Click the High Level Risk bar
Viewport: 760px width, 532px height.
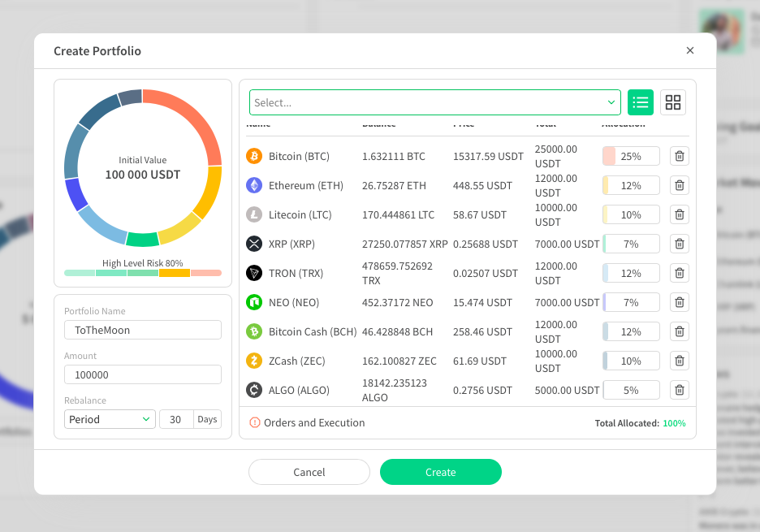(143, 273)
